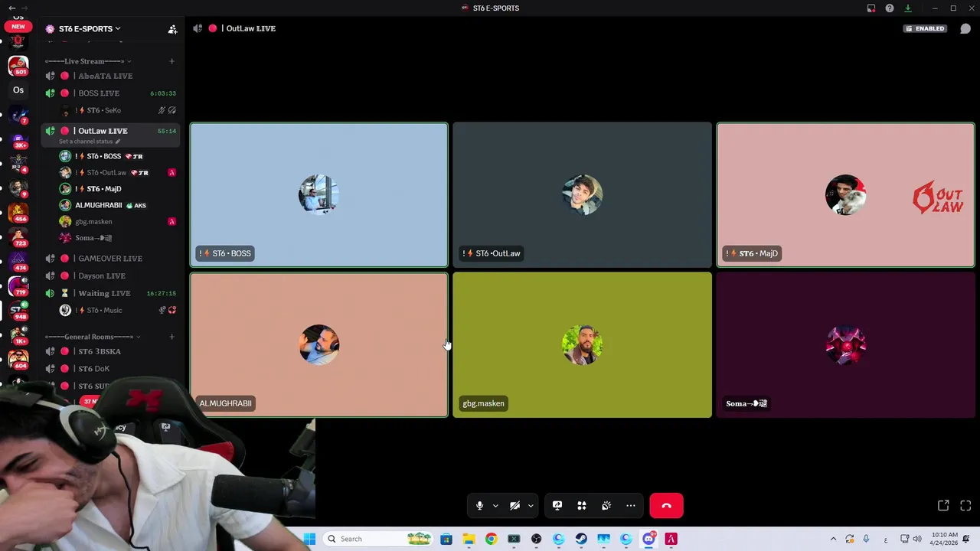Focus the ST6 BOSS video tile

pos(318,195)
